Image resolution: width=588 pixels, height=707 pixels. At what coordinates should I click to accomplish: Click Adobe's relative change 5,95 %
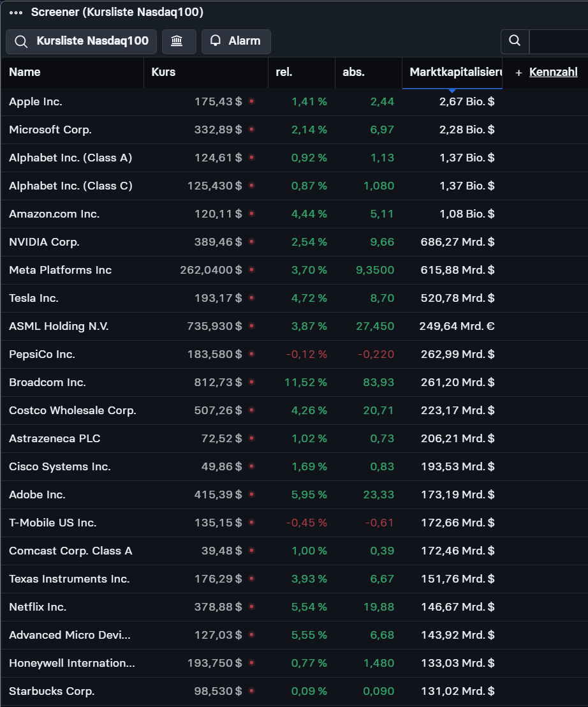point(309,495)
